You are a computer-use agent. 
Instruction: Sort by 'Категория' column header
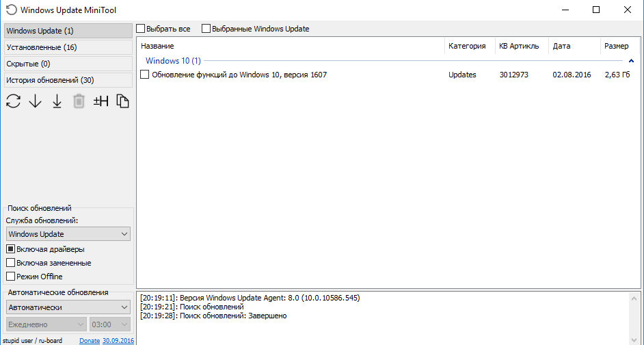click(x=470, y=46)
